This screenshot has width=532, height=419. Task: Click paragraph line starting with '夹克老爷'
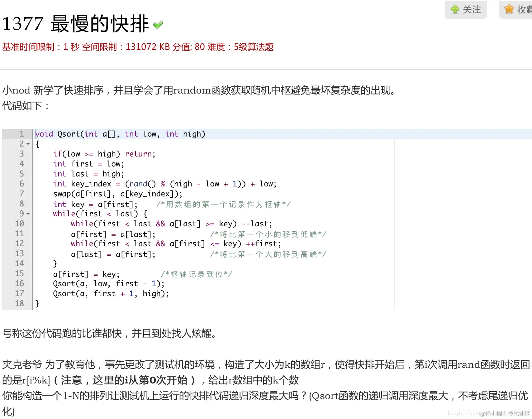[x=266, y=365]
